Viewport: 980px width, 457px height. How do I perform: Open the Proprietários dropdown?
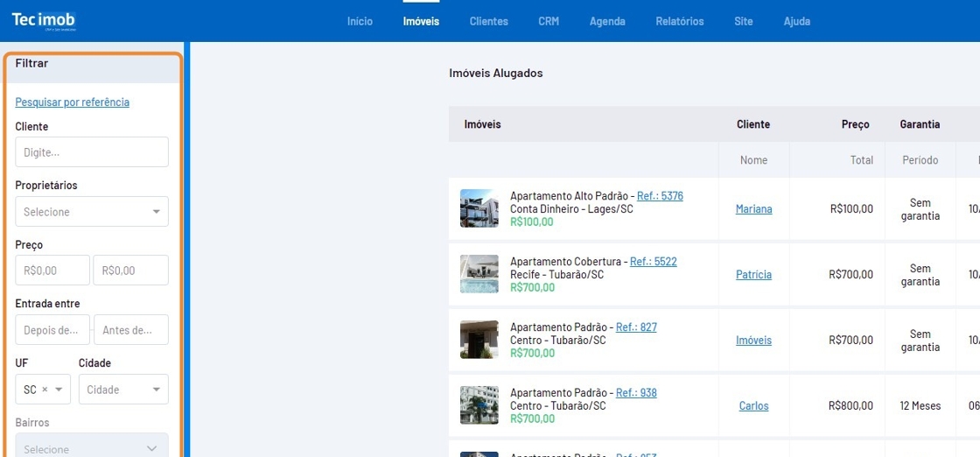coord(92,212)
